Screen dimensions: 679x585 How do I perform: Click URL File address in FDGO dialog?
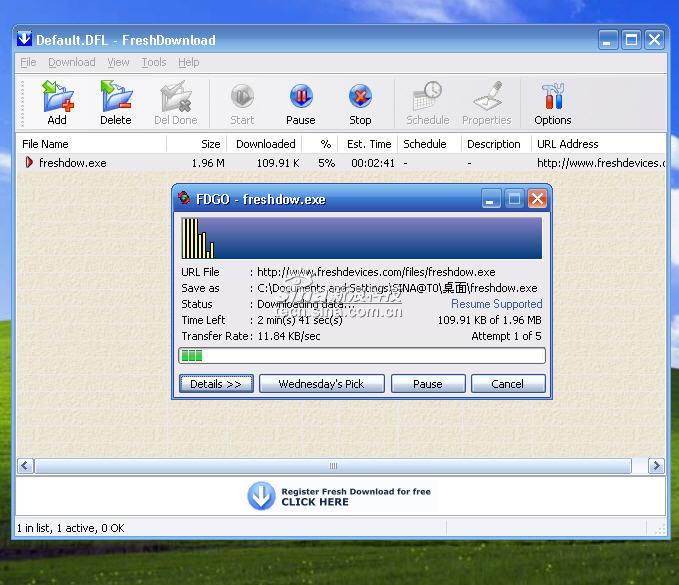376,272
